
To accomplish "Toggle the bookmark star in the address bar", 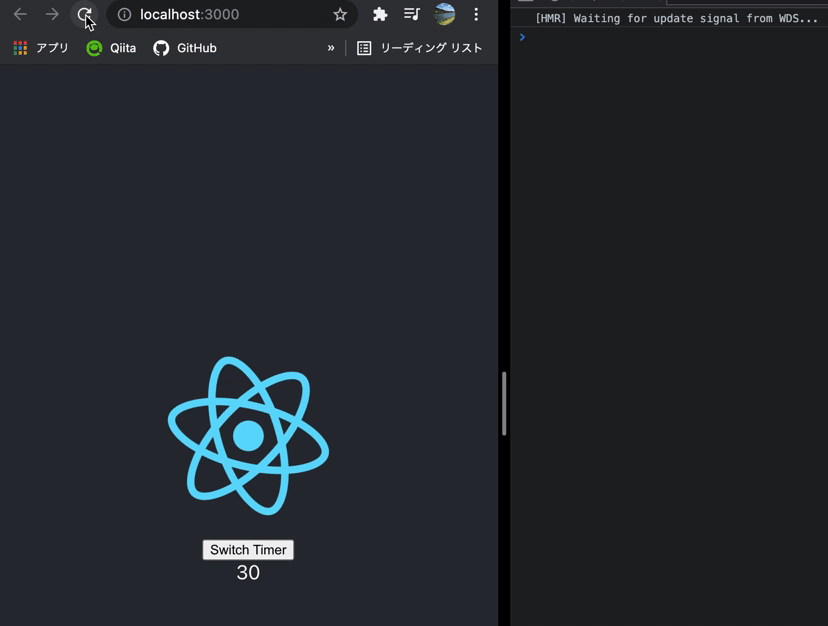I will coord(340,14).
